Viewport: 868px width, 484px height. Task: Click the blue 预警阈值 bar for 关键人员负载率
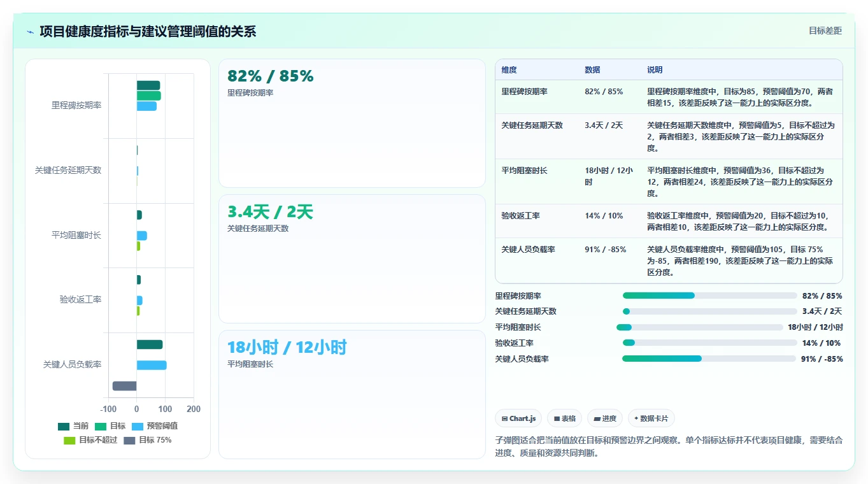pos(152,366)
